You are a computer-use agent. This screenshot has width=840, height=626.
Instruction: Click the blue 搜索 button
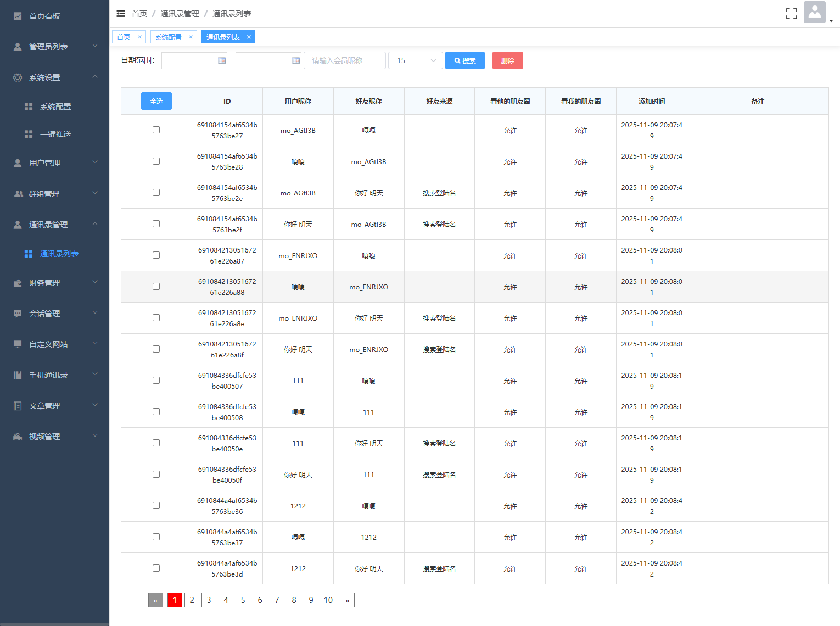[465, 60]
